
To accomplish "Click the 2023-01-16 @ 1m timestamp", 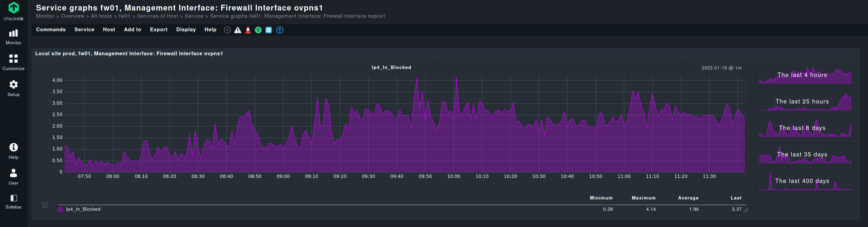I will click(x=721, y=68).
